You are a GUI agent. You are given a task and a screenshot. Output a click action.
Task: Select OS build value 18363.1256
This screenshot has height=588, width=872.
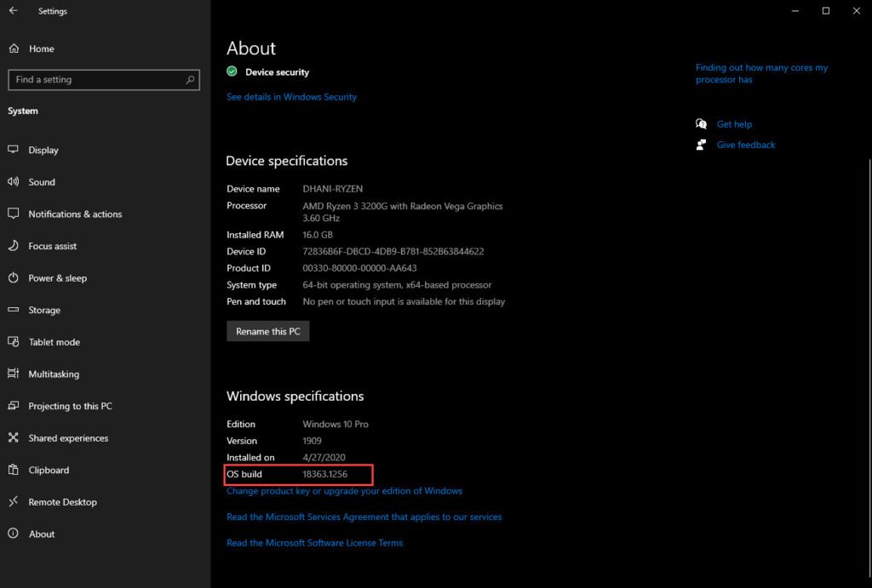click(324, 474)
